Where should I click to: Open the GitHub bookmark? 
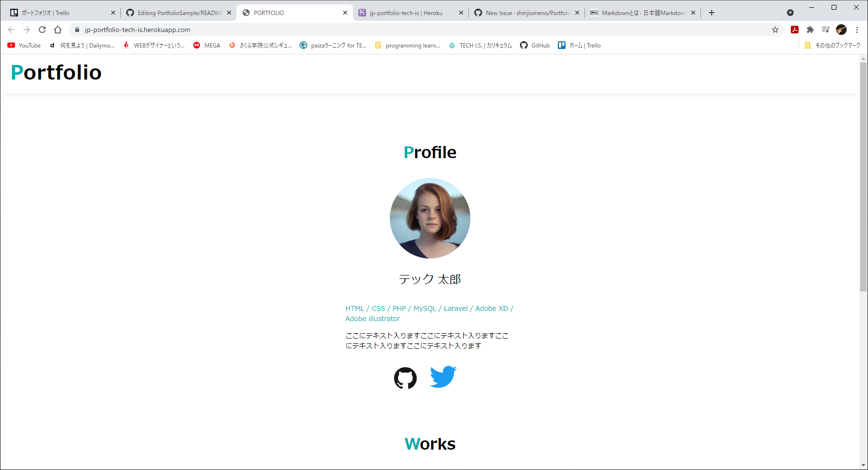(x=535, y=45)
